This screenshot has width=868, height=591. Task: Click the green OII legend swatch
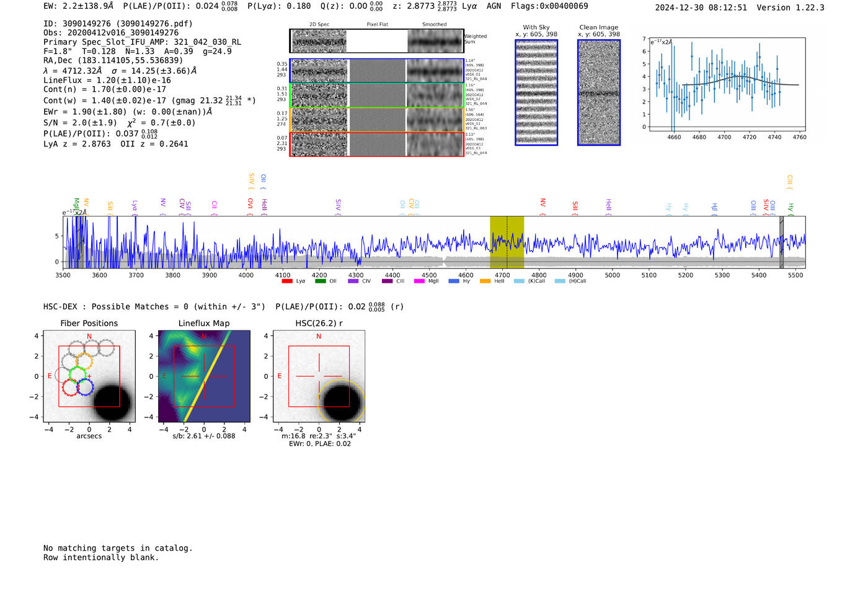[320, 282]
